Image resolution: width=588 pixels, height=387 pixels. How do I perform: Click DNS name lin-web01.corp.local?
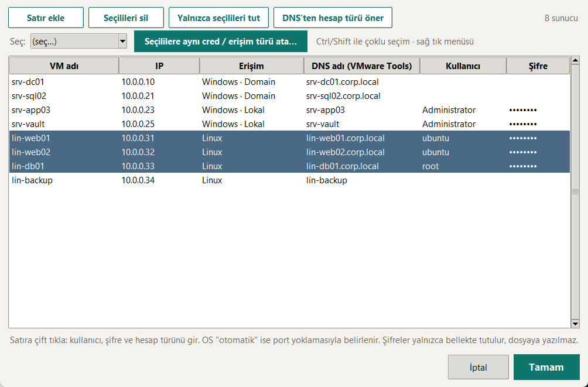pyautogui.click(x=346, y=138)
